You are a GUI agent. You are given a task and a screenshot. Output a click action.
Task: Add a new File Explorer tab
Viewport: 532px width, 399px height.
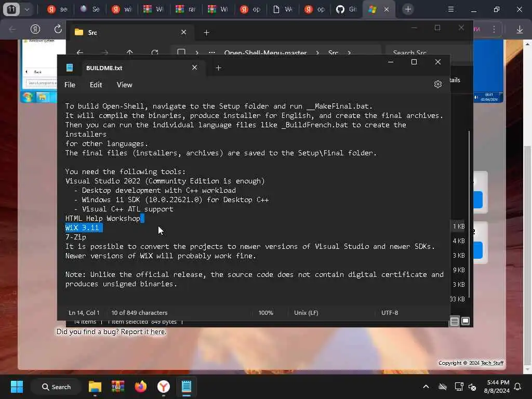206,33
